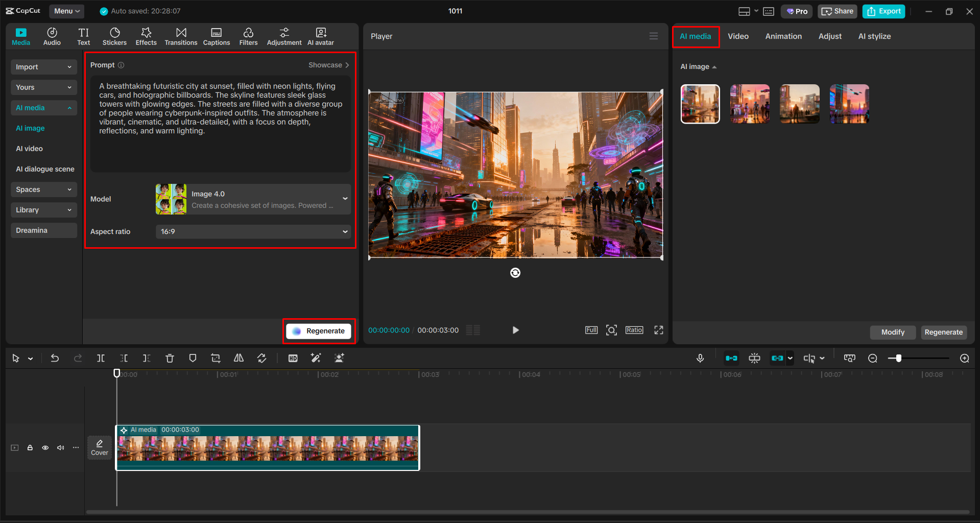Collapse the AI media sidebar section
Viewport: 980px width, 523px height.
pyautogui.click(x=70, y=108)
